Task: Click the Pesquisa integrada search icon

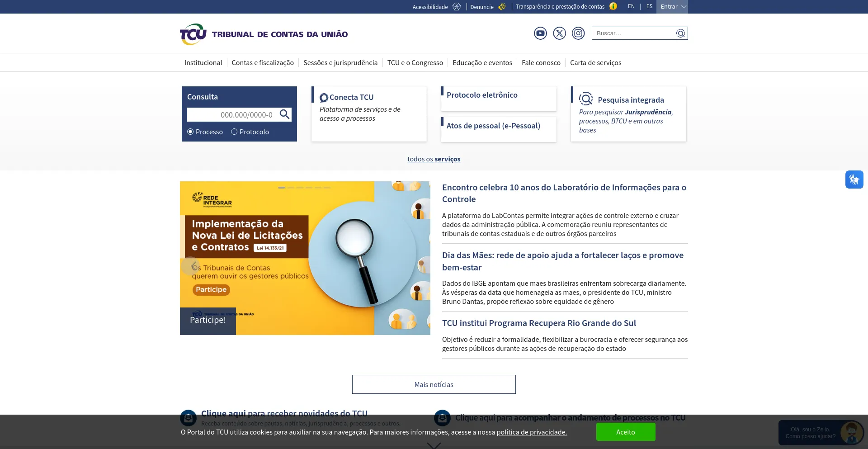Action: click(x=586, y=99)
